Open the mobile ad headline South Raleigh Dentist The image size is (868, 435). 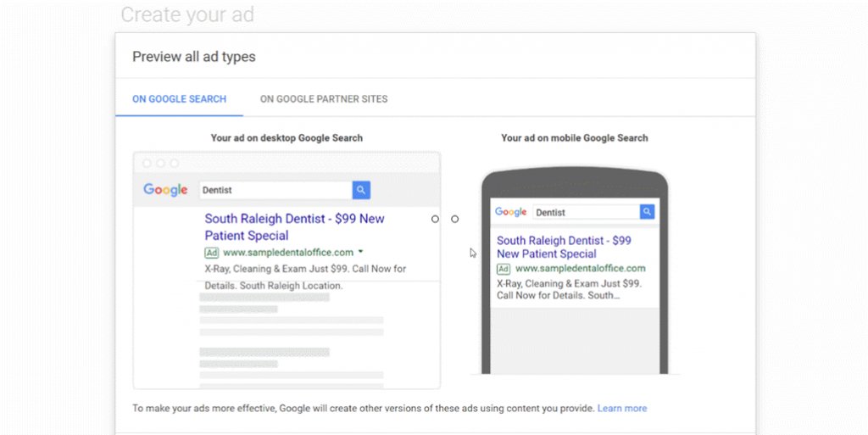[564, 247]
